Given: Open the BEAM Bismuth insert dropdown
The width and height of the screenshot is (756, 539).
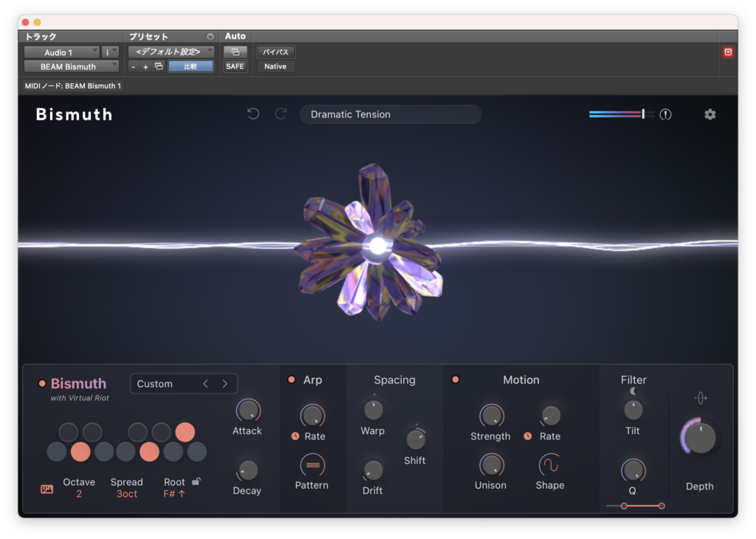Looking at the screenshot, I should coord(72,66).
